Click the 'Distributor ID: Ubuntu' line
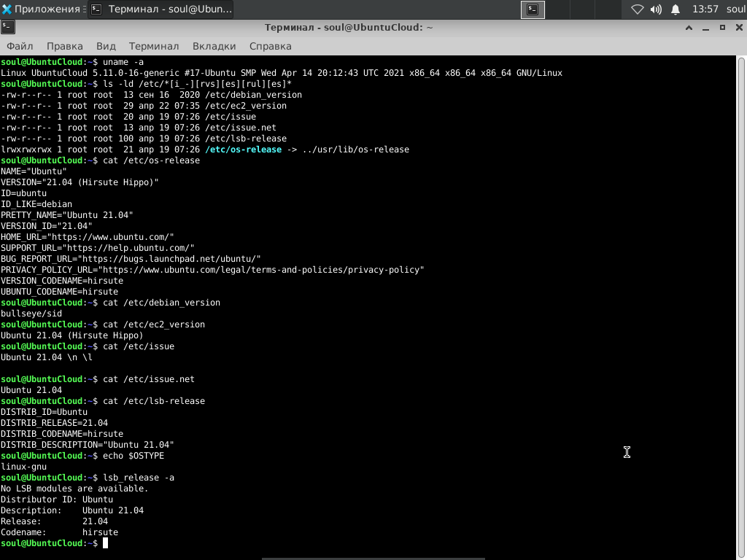Screen dimensions: 747x560 tap(57, 499)
